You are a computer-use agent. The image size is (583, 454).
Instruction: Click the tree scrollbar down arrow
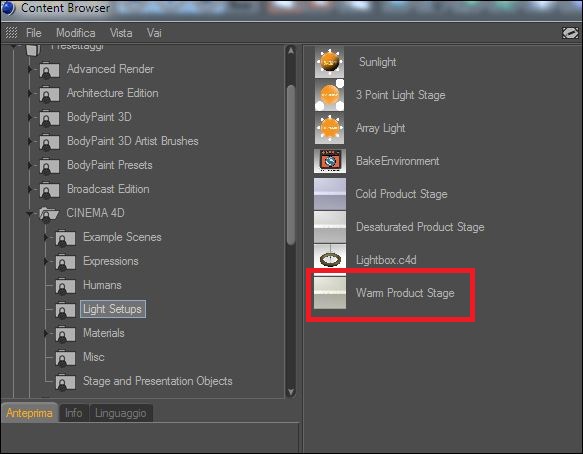[291, 392]
